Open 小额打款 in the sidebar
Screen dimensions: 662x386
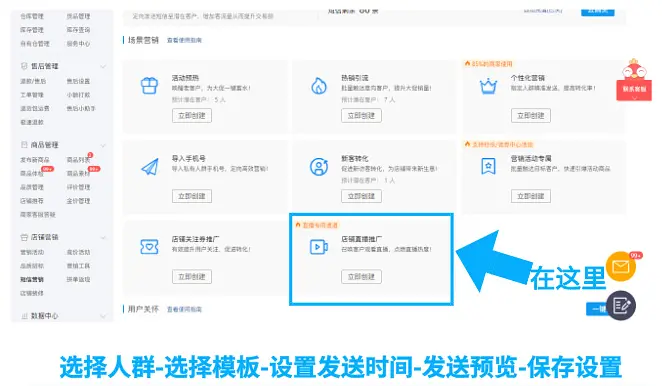click(x=78, y=95)
